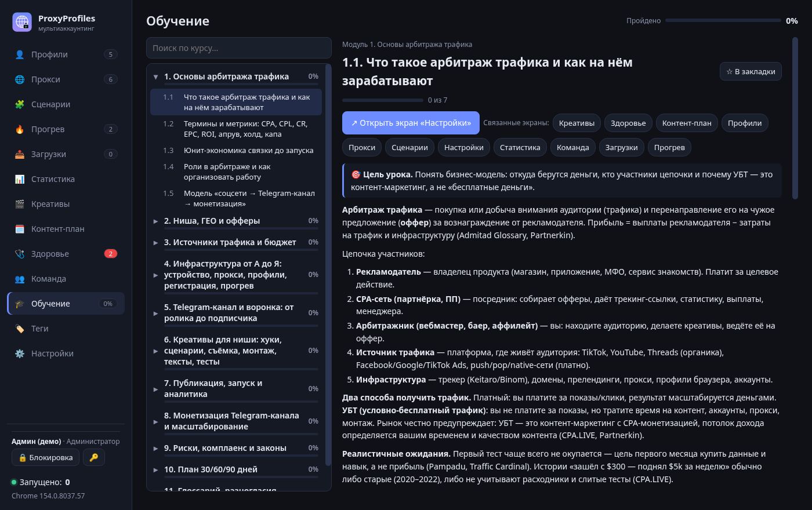The height and width of the screenshot is (510, 812).
Task: Expand module 2 Ниша, ГЕО и офферы
Action: [x=235, y=221]
